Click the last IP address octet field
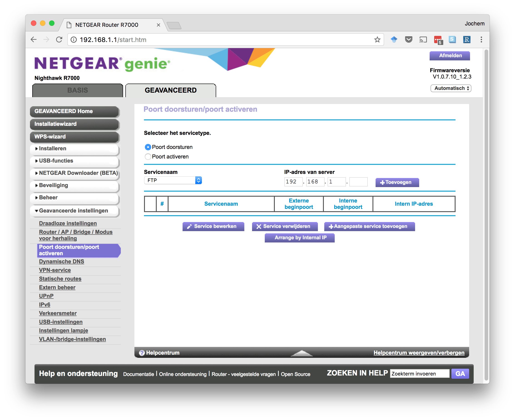Viewport: 515px width, 420px height. click(x=358, y=182)
